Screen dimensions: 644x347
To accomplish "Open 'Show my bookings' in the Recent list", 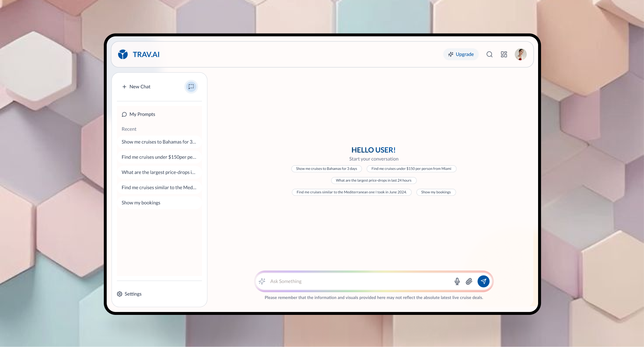I will coord(141,203).
